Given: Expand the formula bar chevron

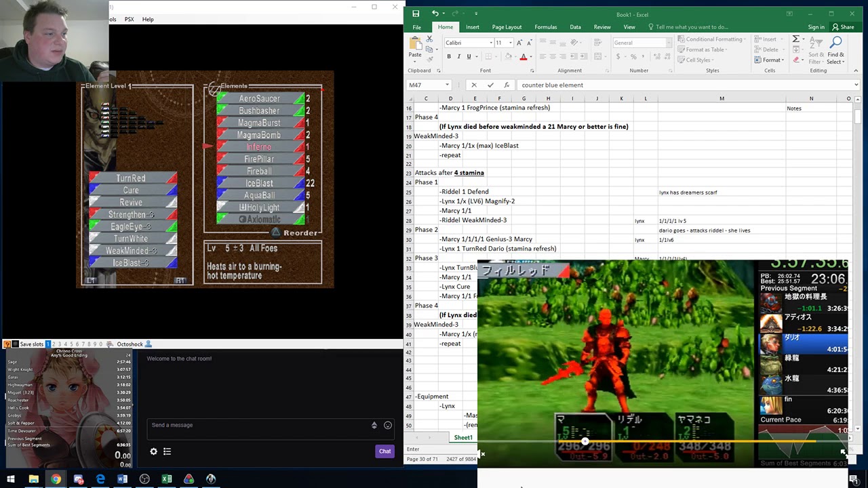Looking at the screenshot, I should 856,85.
